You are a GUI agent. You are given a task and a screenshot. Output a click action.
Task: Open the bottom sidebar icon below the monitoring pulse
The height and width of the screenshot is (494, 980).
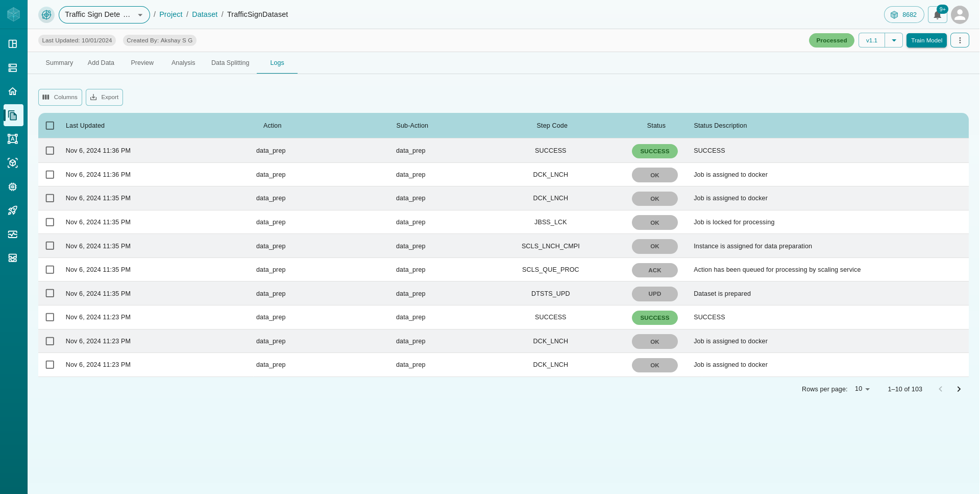pyautogui.click(x=13, y=258)
